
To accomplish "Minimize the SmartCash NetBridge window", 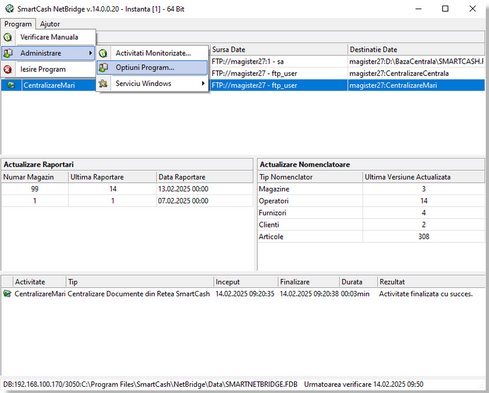I will (418, 9).
